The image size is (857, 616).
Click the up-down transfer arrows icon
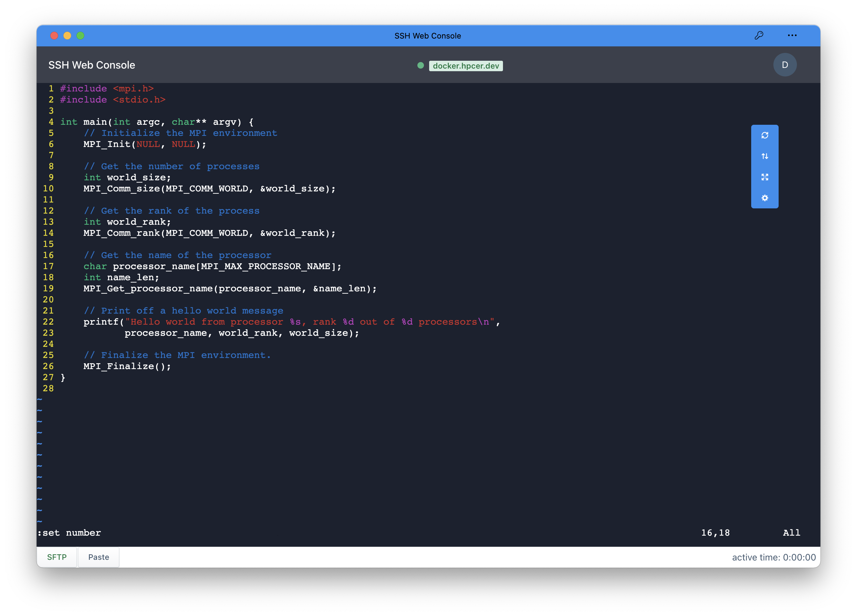(x=765, y=156)
